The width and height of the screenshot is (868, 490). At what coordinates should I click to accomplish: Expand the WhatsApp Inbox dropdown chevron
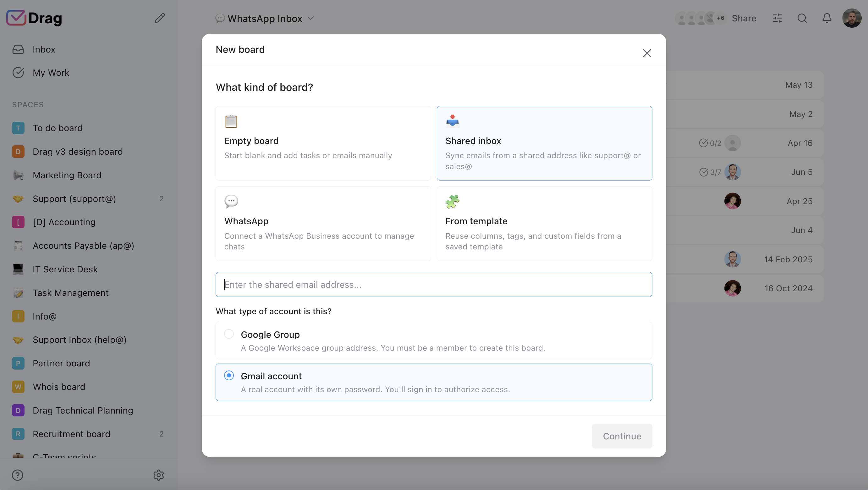pos(311,18)
